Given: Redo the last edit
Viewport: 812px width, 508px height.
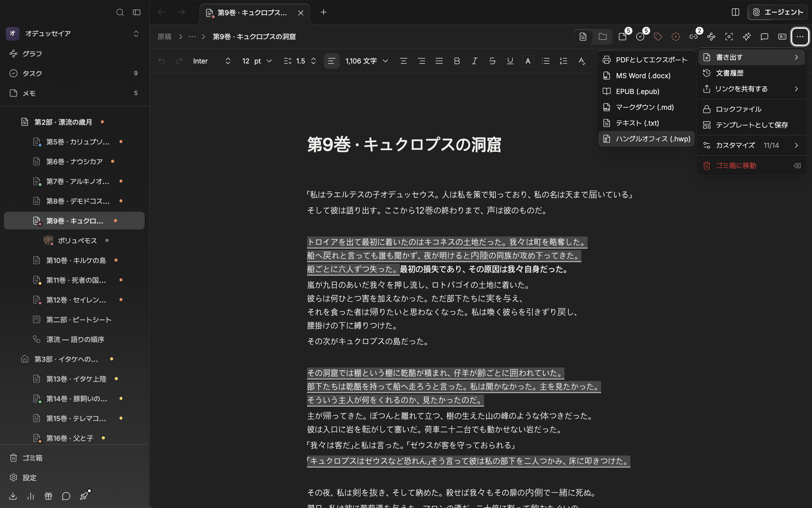Looking at the screenshot, I should click(179, 61).
